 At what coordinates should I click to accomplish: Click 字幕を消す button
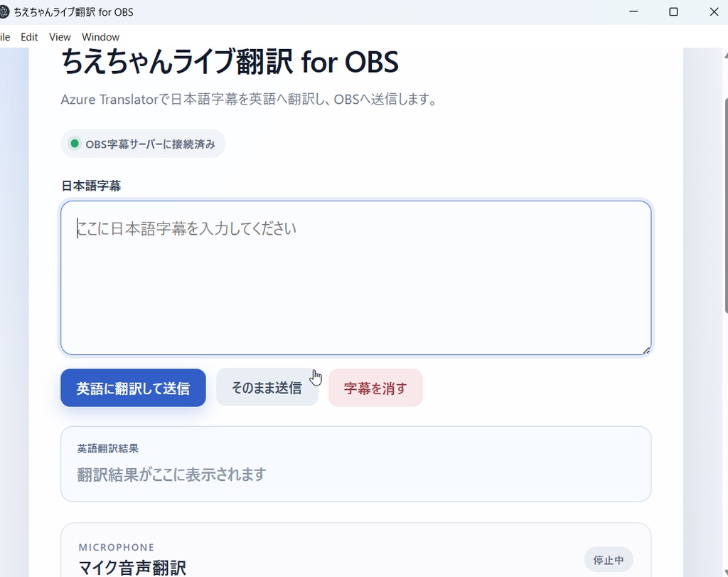[375, 388]
